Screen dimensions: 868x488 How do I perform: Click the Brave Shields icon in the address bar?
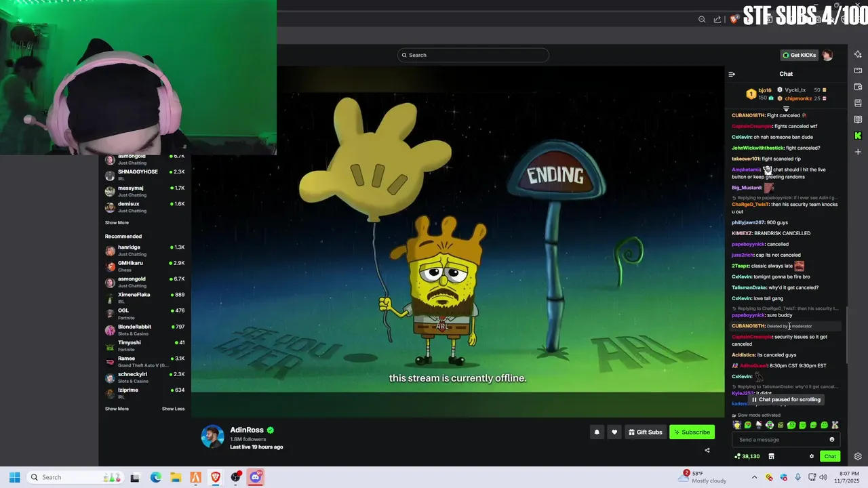[734, 19]
